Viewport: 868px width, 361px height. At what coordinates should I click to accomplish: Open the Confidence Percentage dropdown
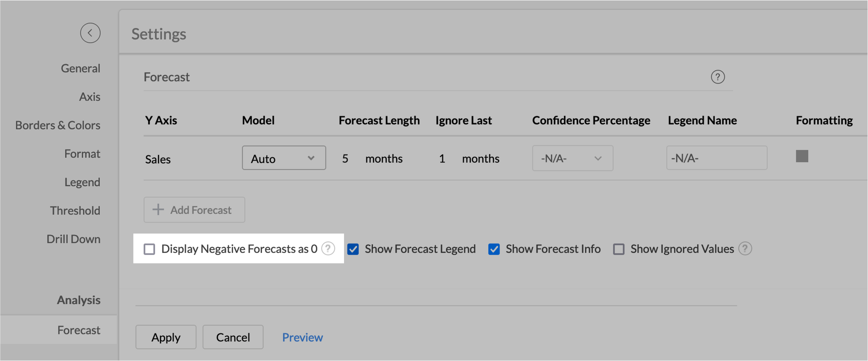click(572, 158)
